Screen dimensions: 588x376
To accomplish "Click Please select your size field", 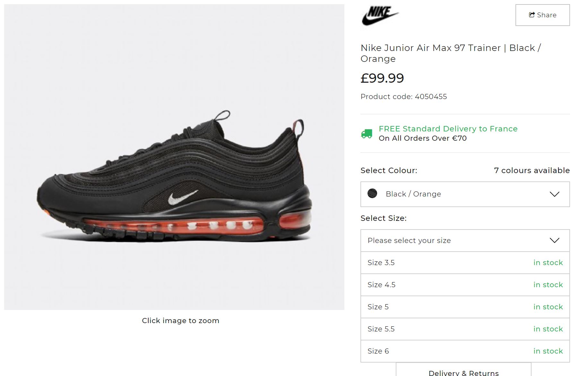I will (465, 240).
